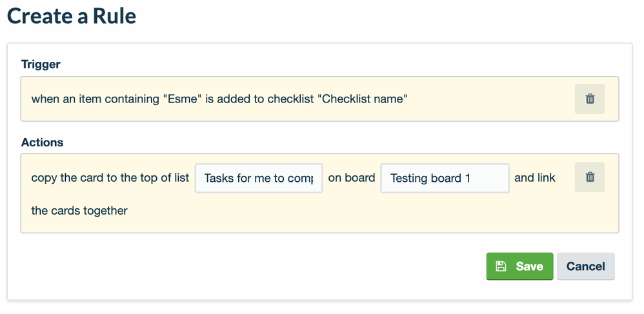
Task: Click empty space in the yellow Trigger panel
Action: [490, 99]
